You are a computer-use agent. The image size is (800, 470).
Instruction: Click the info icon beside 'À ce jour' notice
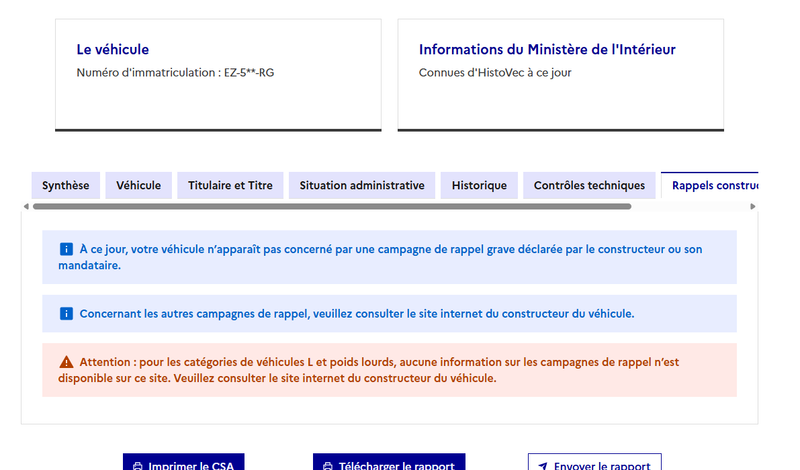pyautogui.click(x=66, y=249)
